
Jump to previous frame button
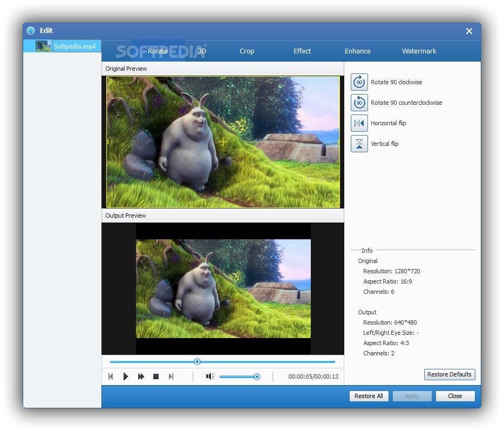point(111,376)
